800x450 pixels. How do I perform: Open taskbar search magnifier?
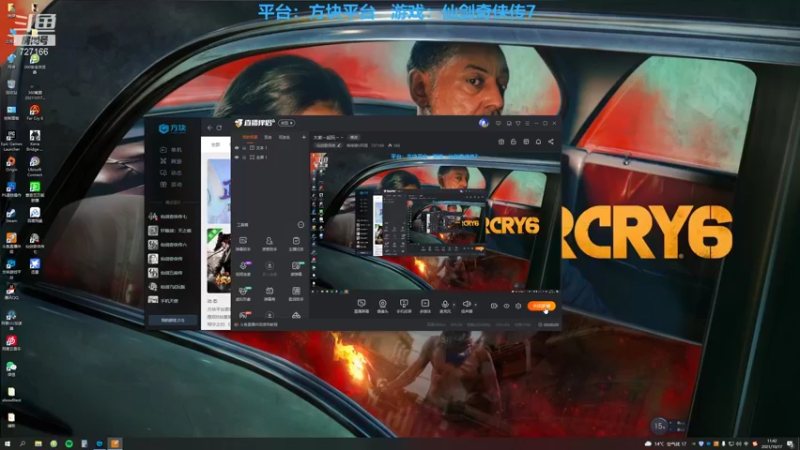pos(22,444)
